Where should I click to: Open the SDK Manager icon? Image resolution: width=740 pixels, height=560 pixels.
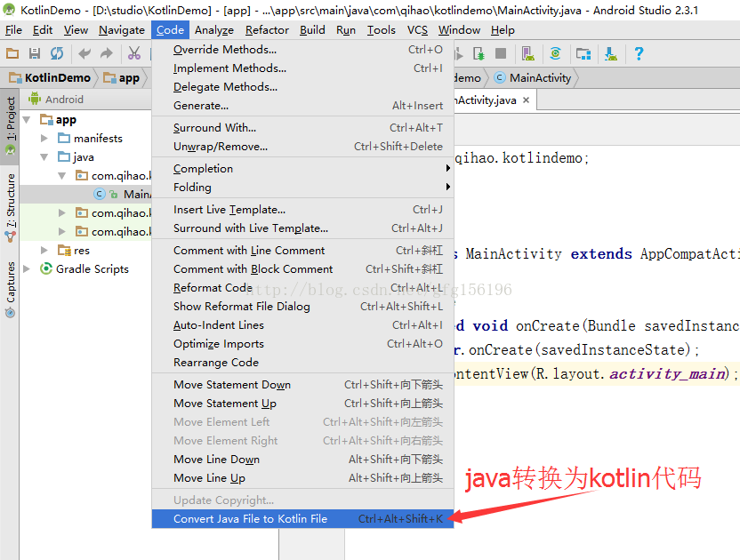click(611, 54)
